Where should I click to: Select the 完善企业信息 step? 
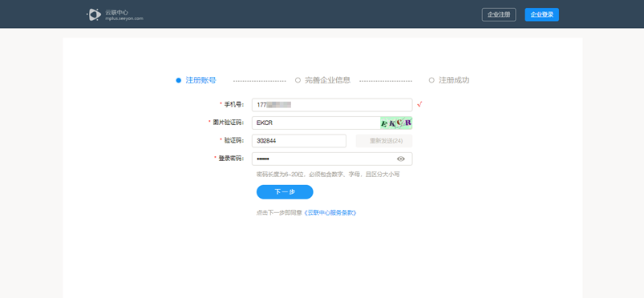coord(323,80)
